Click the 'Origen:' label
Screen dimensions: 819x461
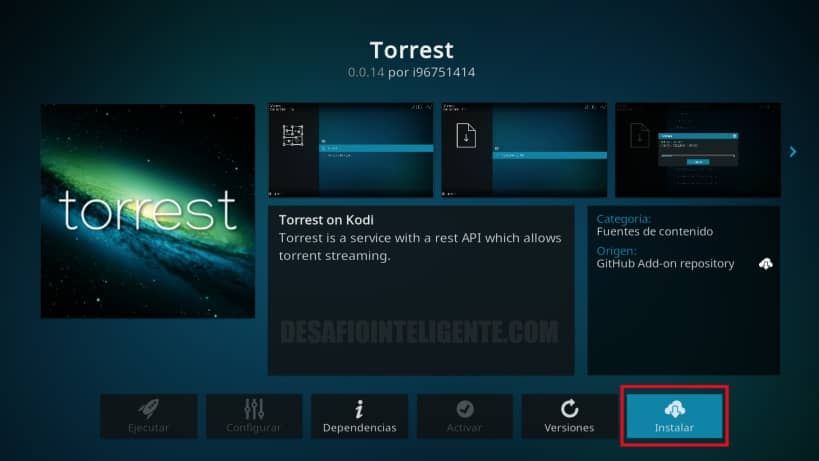616,251
